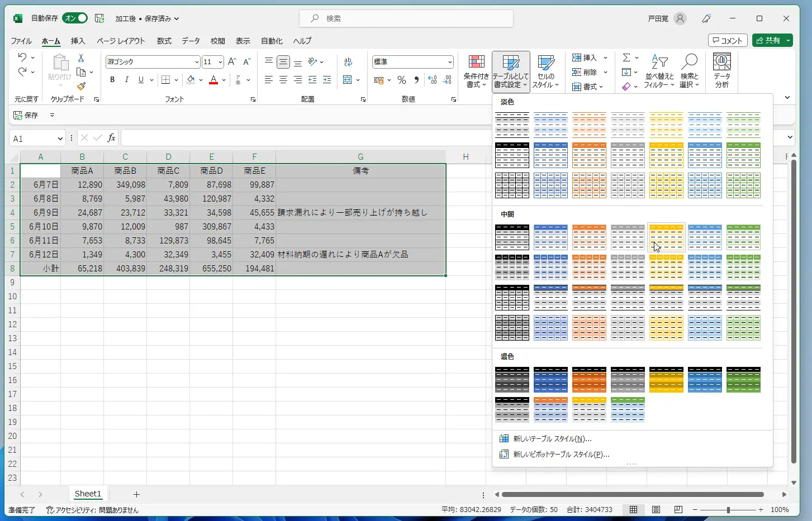Increase font size with the larger A icon
Screen dimensions: 812x521
point(232,61)
